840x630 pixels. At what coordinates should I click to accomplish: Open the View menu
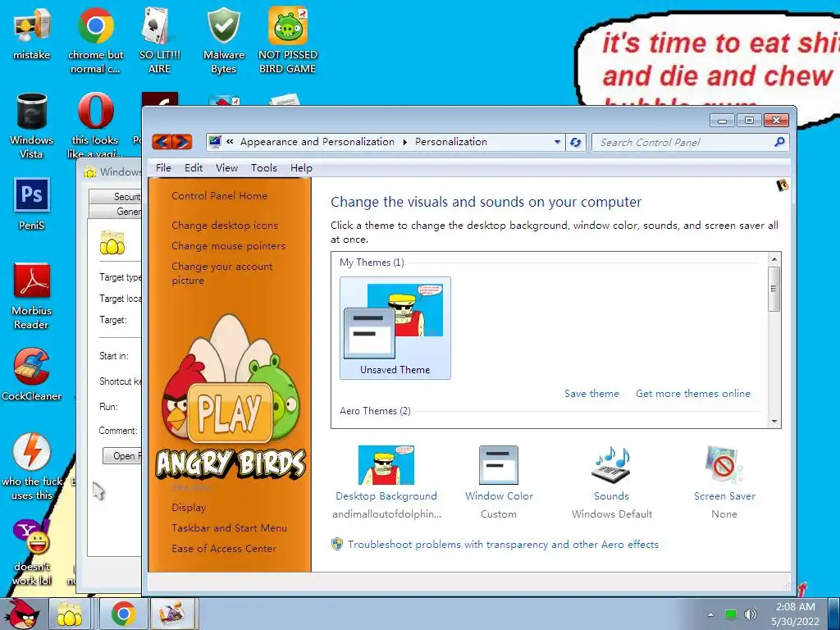coord(226,167)
